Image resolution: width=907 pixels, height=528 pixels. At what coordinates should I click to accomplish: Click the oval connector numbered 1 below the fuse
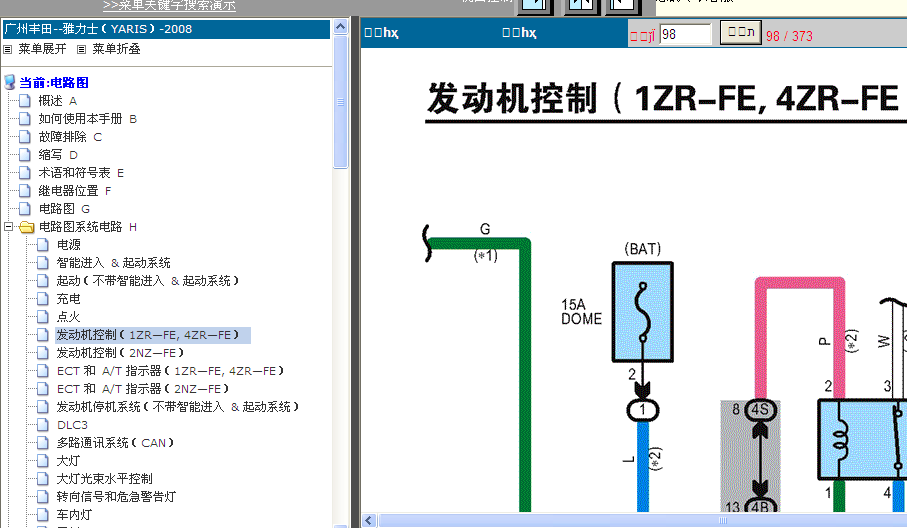pyautogui.click(x=643, y=410)
